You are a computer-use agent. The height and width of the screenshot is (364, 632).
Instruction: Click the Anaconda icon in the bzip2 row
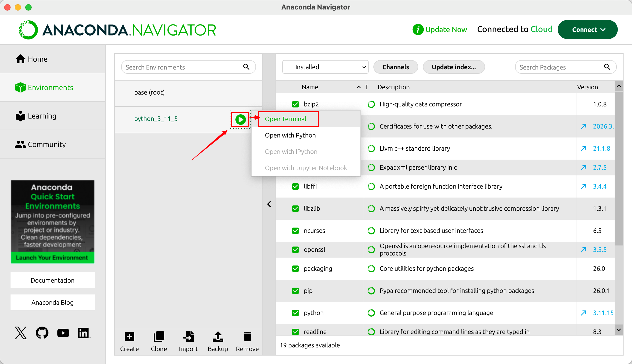[371, 104]
